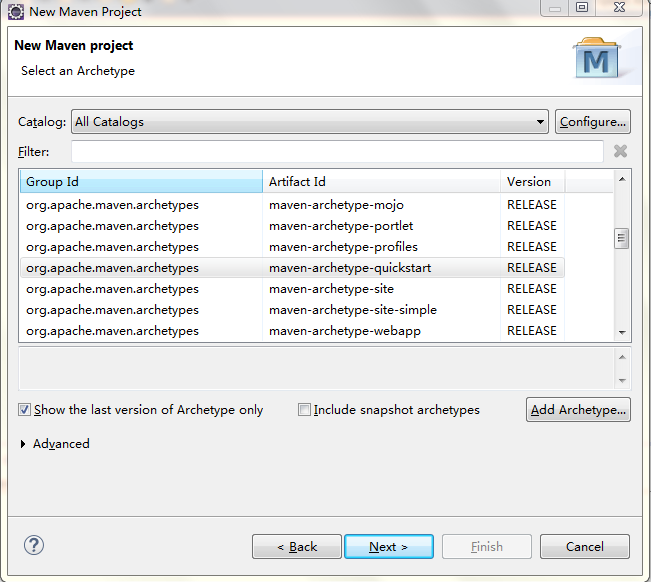
Task: Open the help question mark icon
Action: pos(34,545)
